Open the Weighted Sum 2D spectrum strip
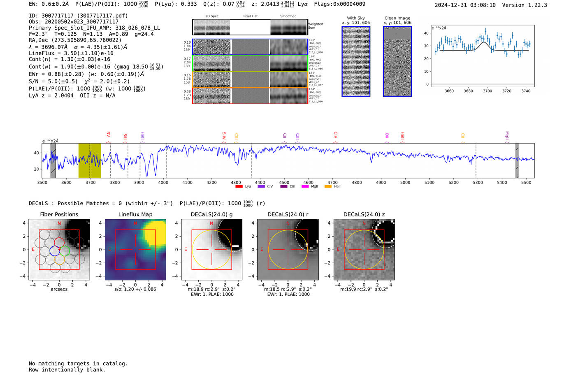576x392 pixels. 250,27
